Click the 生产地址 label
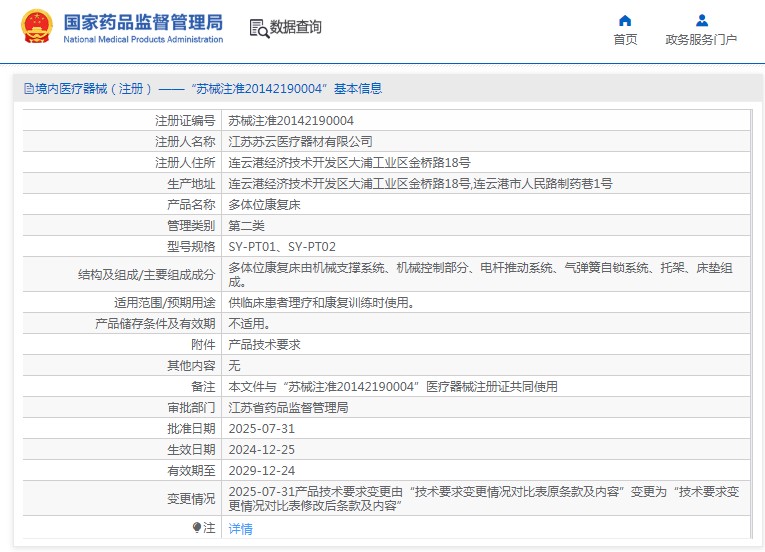The height and width of the screenshot is (552, 765). [191, 184]
